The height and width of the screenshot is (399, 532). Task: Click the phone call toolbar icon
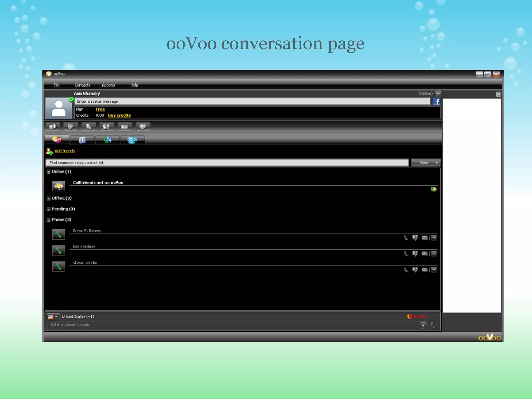tap(71, 127)
